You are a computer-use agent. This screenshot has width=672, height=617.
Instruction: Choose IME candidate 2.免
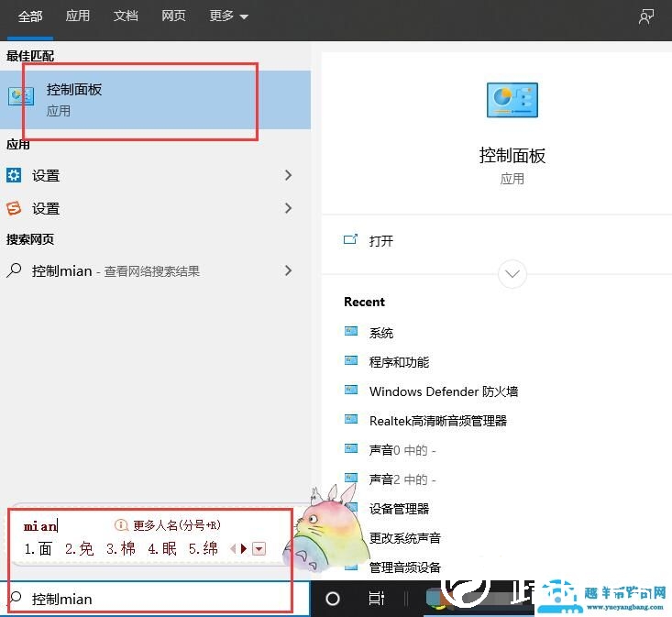[79, 548]
